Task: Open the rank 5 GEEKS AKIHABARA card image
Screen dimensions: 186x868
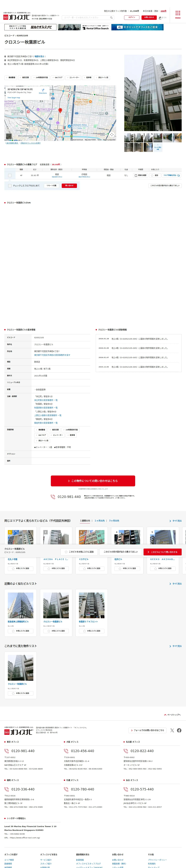Action: 163,537
